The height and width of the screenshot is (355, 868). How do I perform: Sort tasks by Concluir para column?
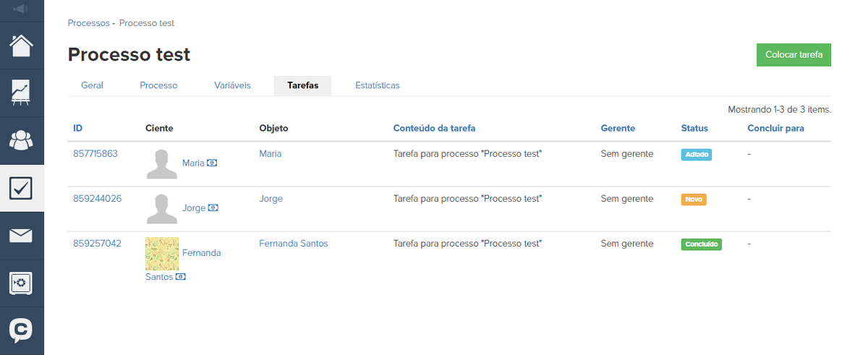click(775, 128)
